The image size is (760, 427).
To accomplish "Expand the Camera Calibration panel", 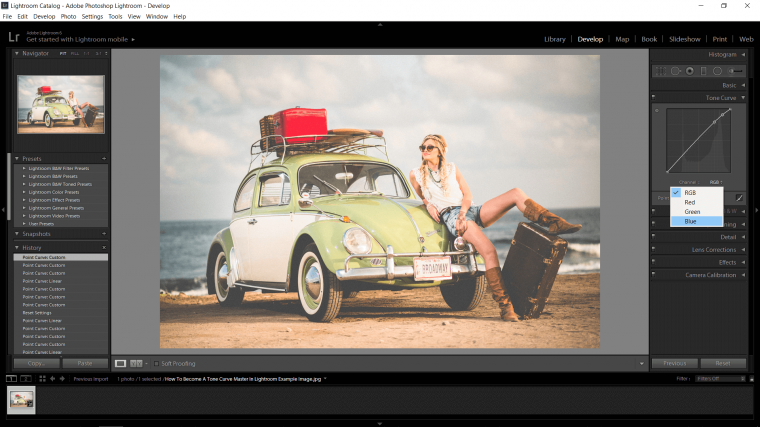I will (743, 275).
